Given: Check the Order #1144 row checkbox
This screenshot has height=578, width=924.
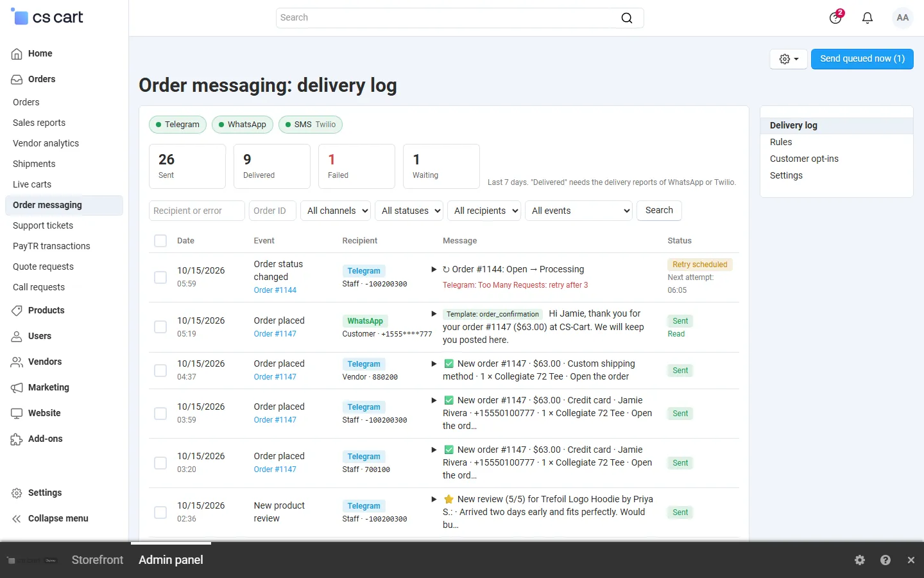Looking at the screenshot, I should coord(160,277).
